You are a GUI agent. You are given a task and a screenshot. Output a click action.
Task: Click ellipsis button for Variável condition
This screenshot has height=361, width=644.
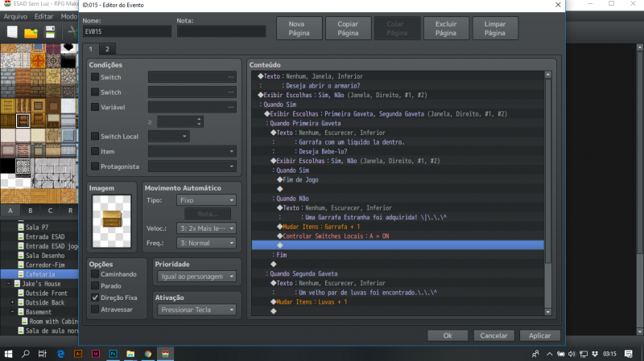coord(231,107)
